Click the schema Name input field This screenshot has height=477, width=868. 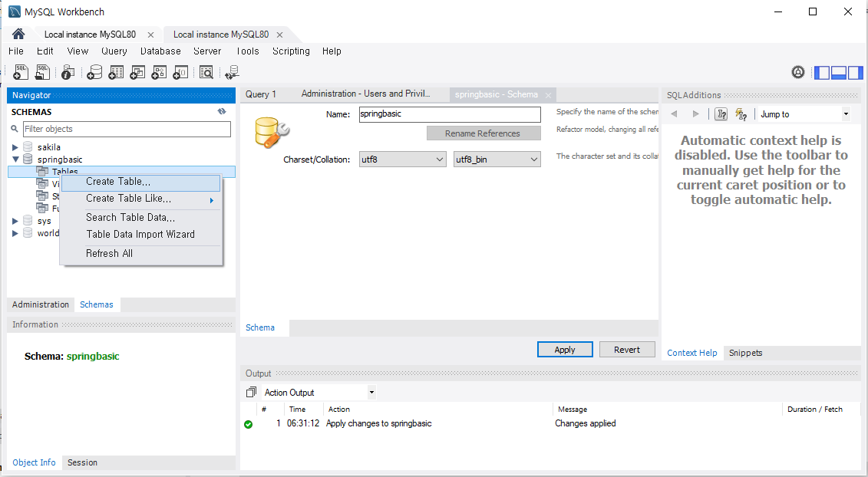[450, 114]
